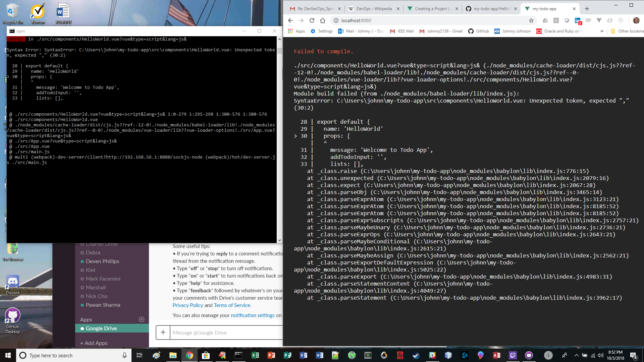Click the Vue devtools extension icon

pos(599,20)
